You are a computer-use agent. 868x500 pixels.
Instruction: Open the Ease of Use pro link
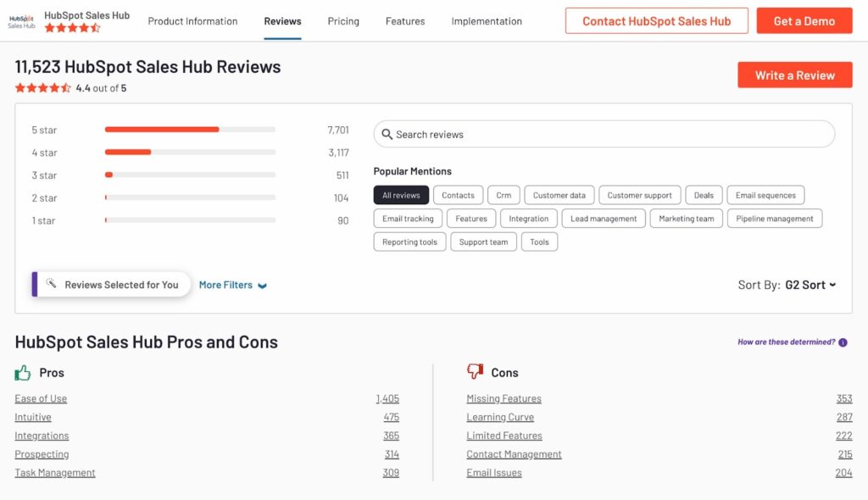pyautogui.click(x=41, y=398)
